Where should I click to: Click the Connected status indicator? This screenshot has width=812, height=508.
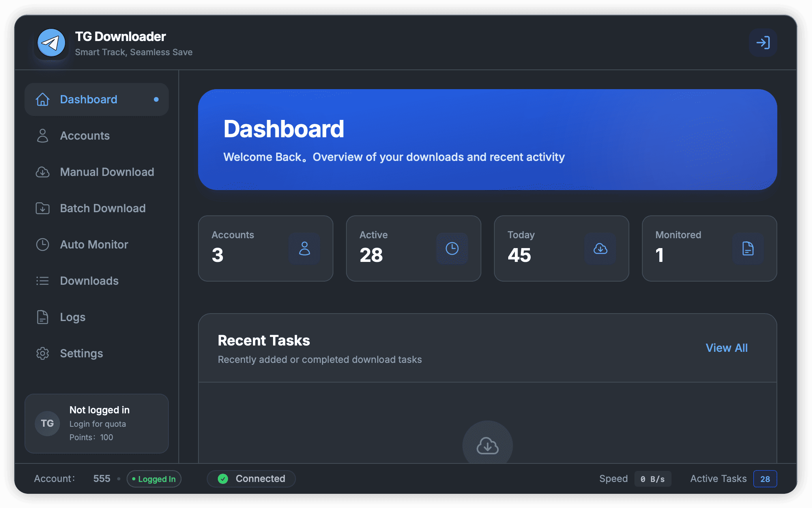click(251, 479)
